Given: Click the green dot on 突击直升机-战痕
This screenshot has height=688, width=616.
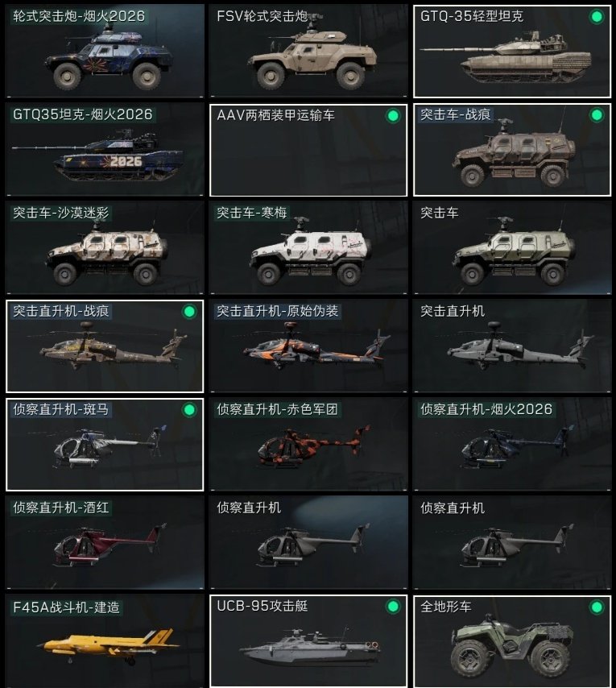Looking at the screenshot, I should click(x=189, y=312).
